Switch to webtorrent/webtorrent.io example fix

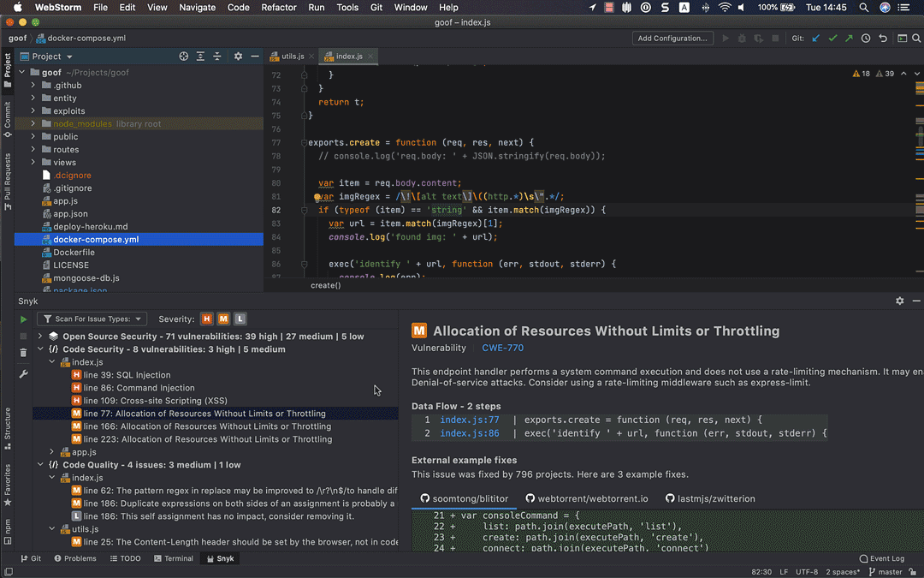point(586,499)
